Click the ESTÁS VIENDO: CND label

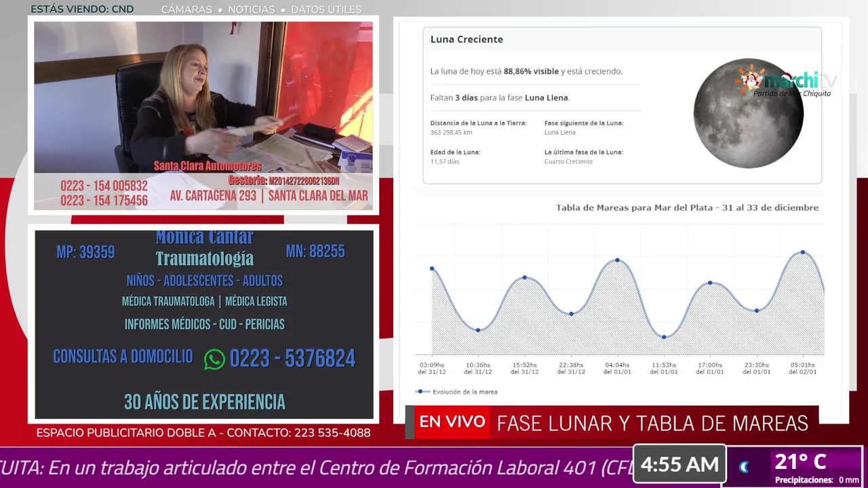82,9
